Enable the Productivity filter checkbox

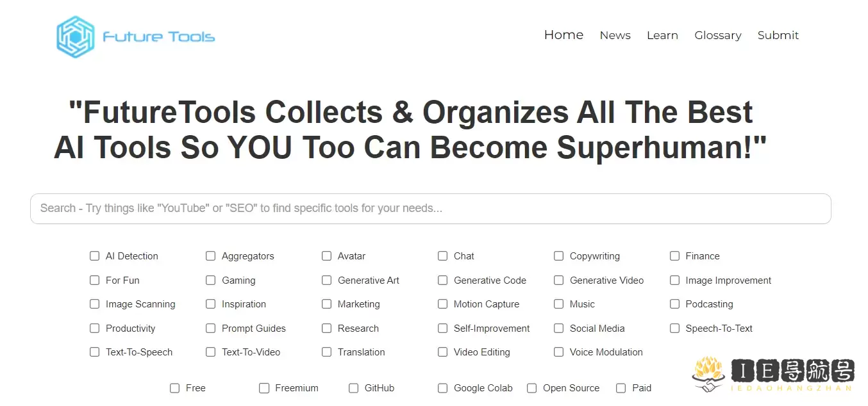95,329
